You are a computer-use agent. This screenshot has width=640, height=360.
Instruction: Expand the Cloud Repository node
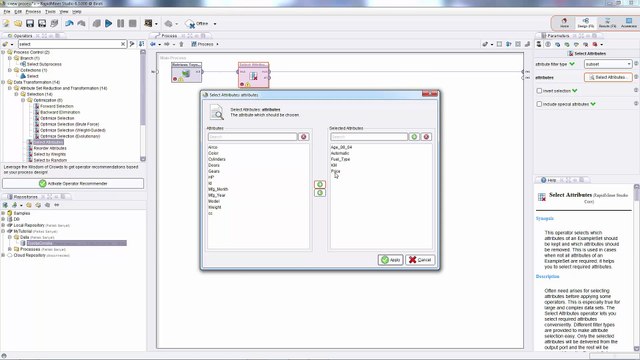coord(3,255)
